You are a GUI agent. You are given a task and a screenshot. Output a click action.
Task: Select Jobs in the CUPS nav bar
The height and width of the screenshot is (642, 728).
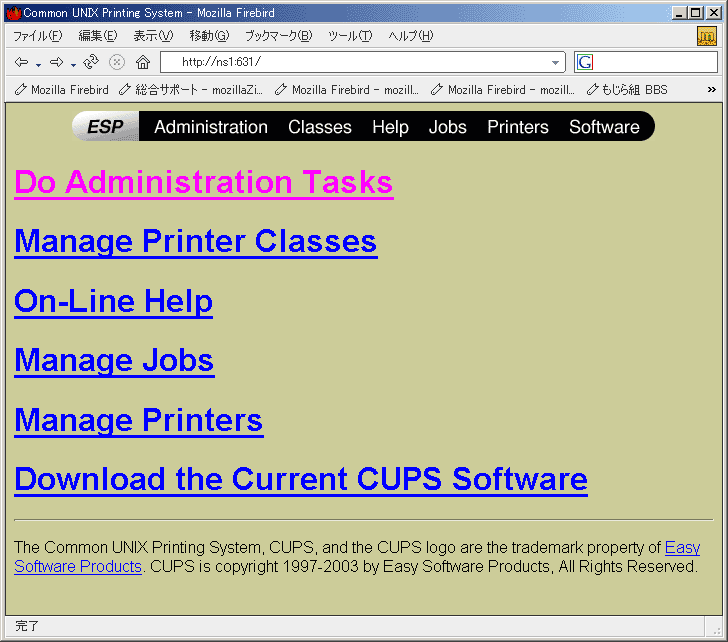(x=448, y=127)
